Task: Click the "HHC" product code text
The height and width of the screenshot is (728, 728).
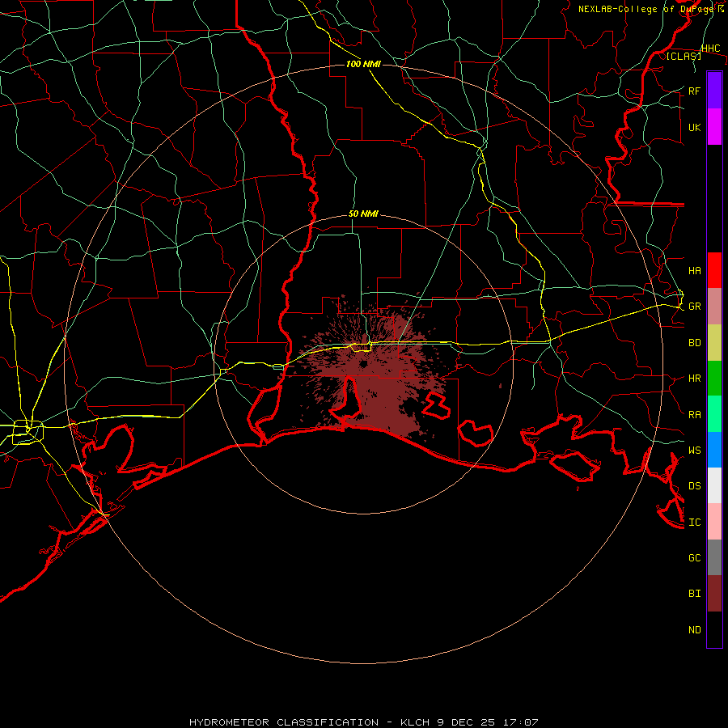Action: click(x=710, y=49)
